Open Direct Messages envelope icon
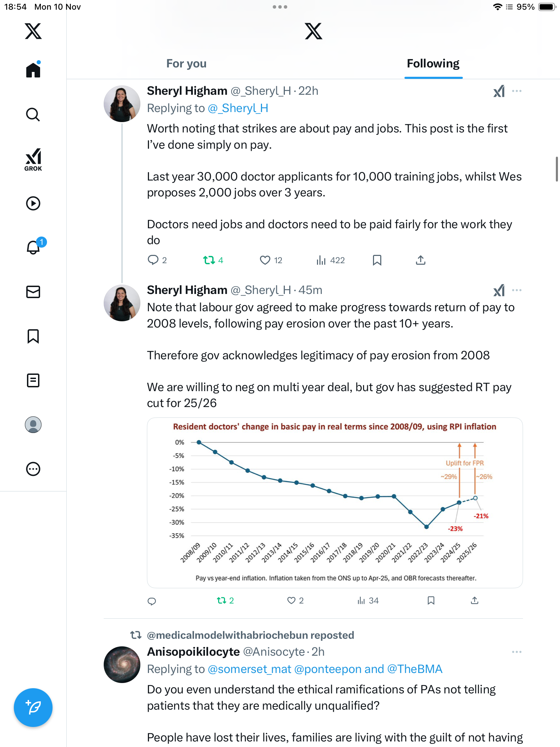This screenshot has height=747, width=560. point(33,292)
